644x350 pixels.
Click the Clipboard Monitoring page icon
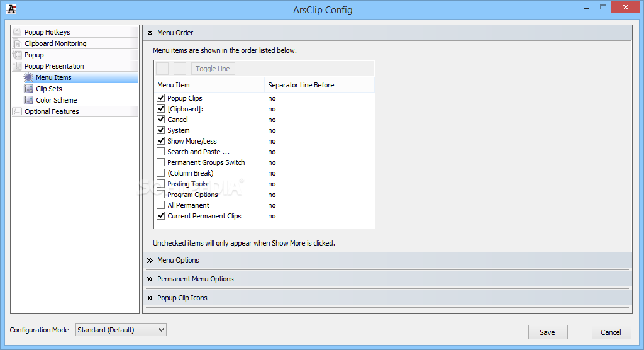pyautogui.click(x=17, y=43)
